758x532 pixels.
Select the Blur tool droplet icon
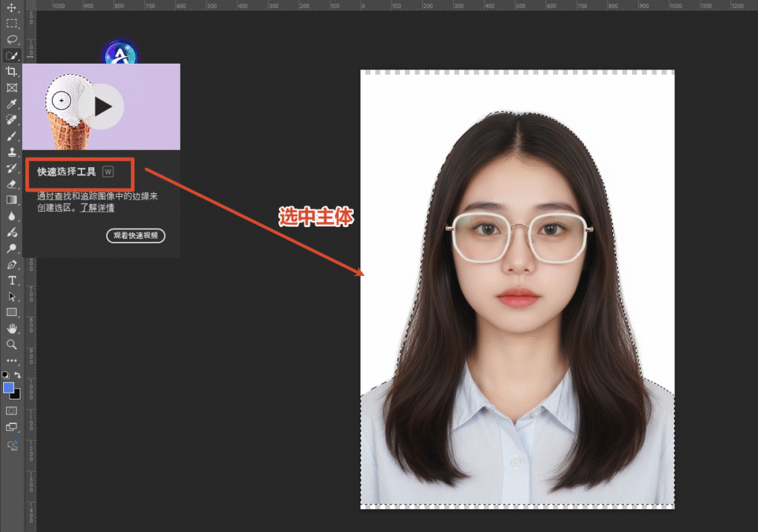[12, 216]
